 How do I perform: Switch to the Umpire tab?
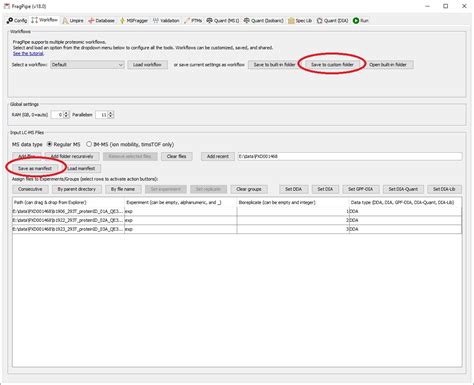tap(73, 21)
